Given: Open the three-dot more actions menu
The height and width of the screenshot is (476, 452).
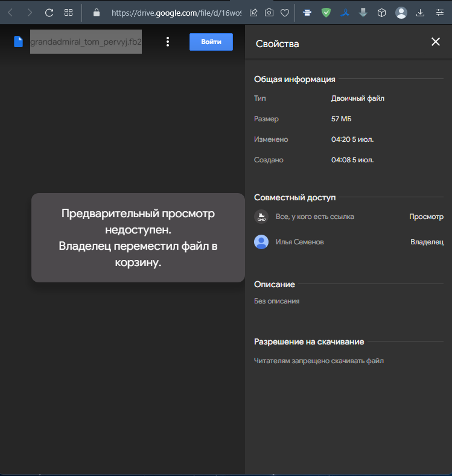Looking at the screenshot, I should 168,42.
